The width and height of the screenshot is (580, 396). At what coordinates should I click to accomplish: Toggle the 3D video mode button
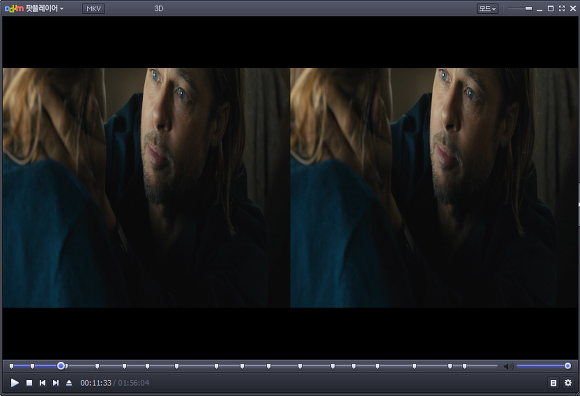click(159, 9)
